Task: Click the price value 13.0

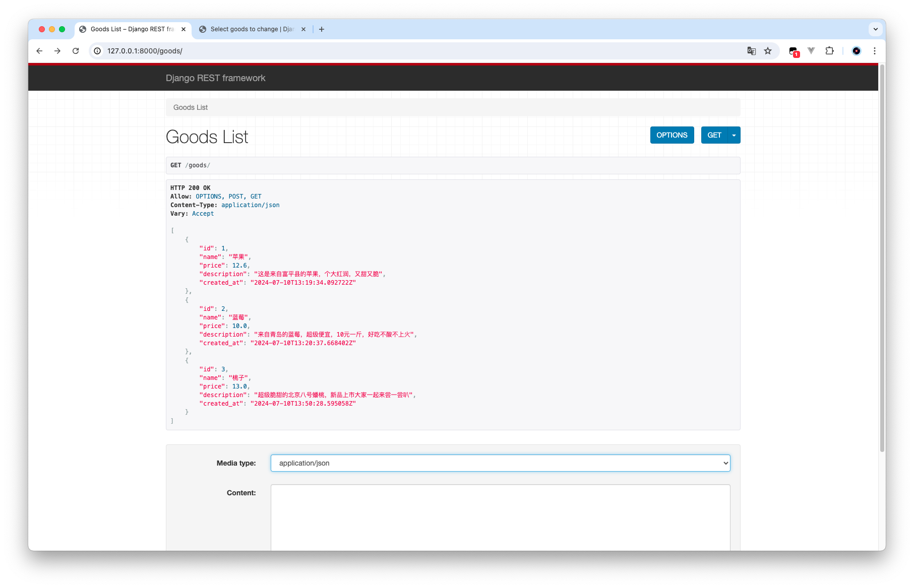Action: pos(239,386)
